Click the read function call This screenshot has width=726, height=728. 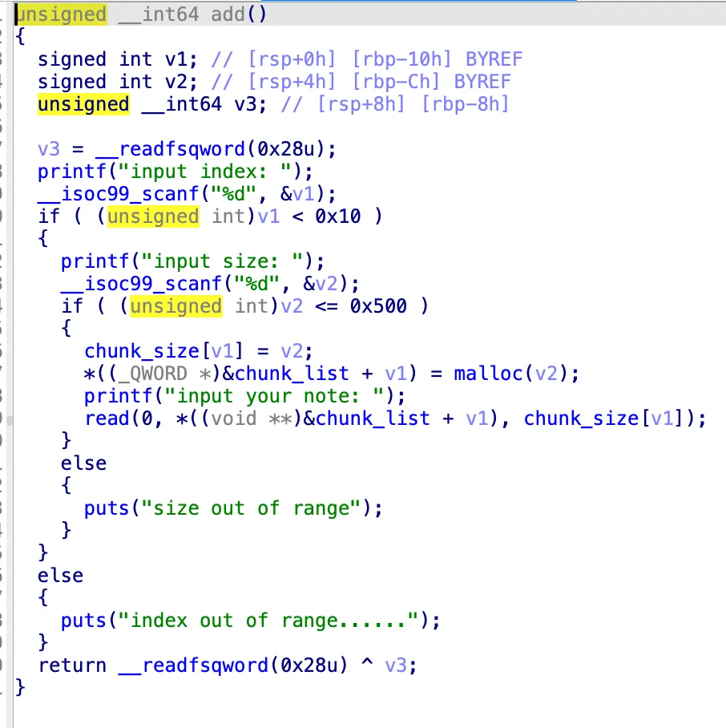107,419
